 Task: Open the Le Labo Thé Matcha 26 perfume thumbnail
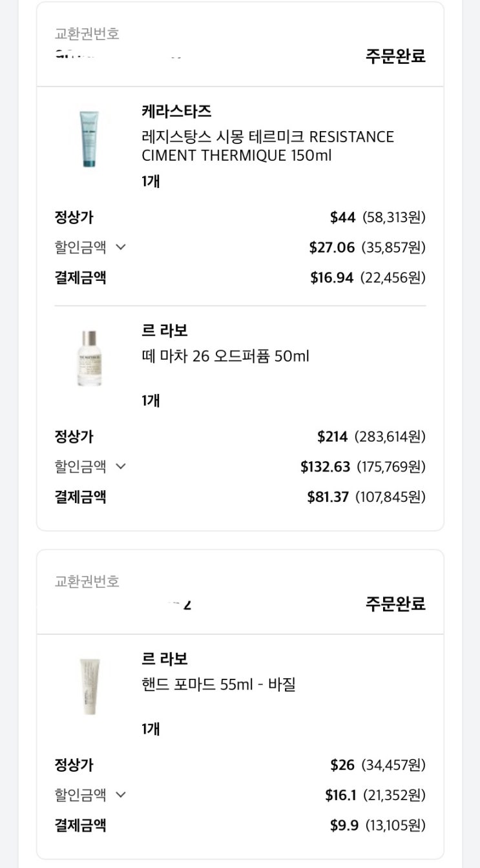pos(90,358)
